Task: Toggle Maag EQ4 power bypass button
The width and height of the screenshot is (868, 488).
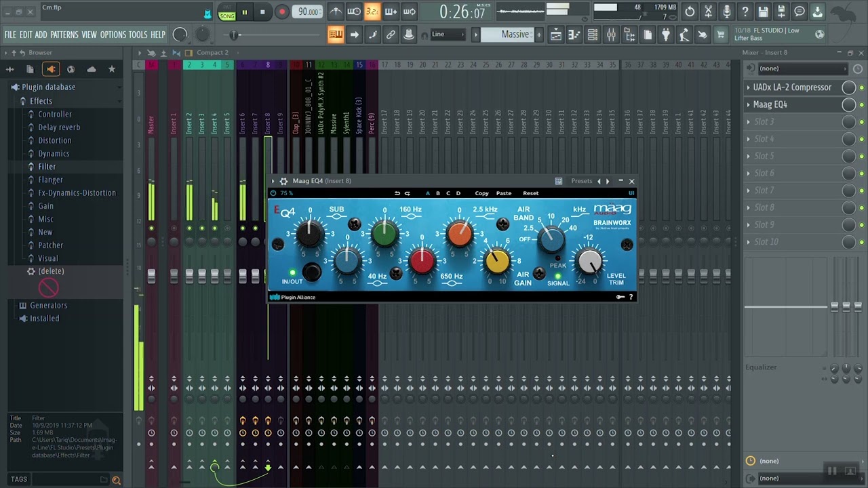Action: [x=273, y=193]
